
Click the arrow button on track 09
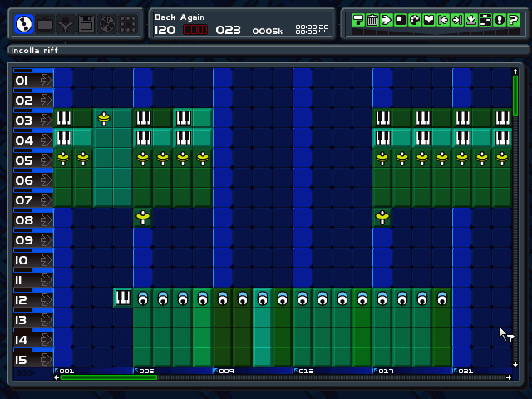pyautogui.click(x=46, y=240)
